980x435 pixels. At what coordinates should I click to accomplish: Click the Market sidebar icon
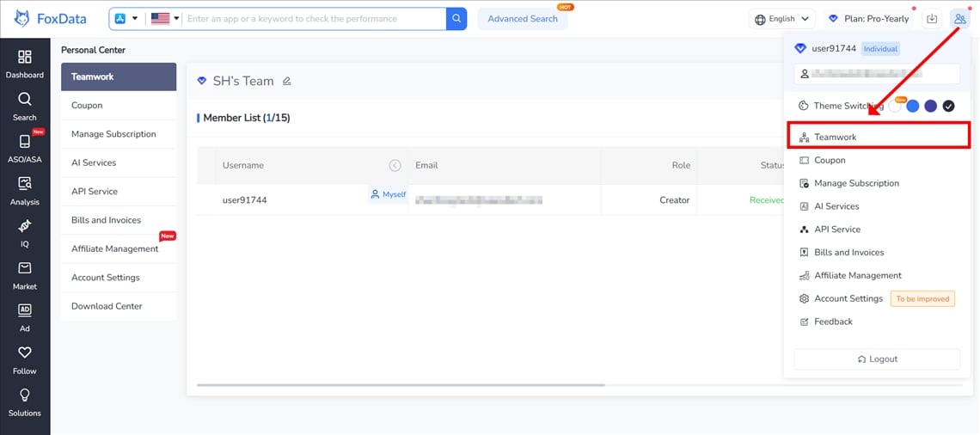click(x=24, y=275)
